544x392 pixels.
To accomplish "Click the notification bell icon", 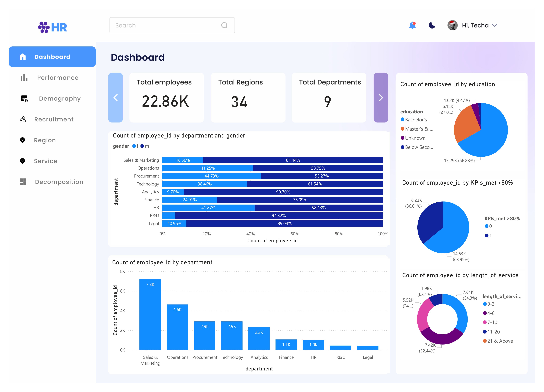I will coord(412,25).
